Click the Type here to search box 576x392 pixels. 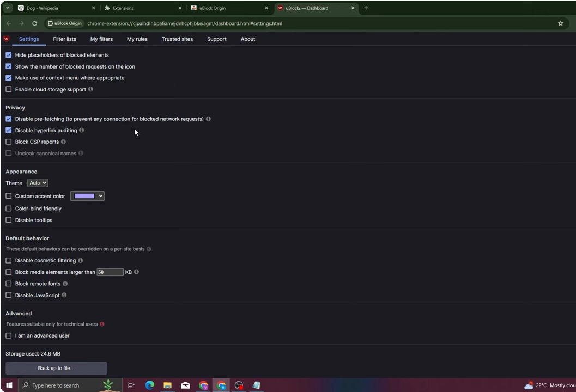[x=70, y=385]
